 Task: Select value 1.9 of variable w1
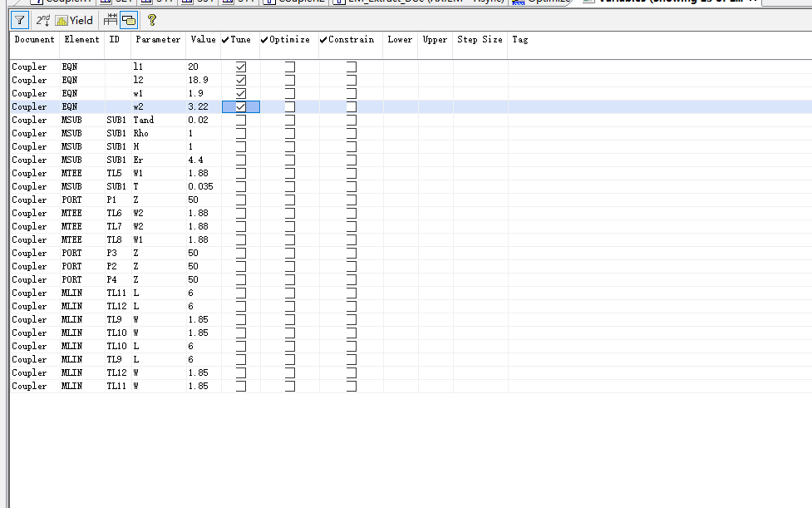pyautogui.click(x=196, y=93)
